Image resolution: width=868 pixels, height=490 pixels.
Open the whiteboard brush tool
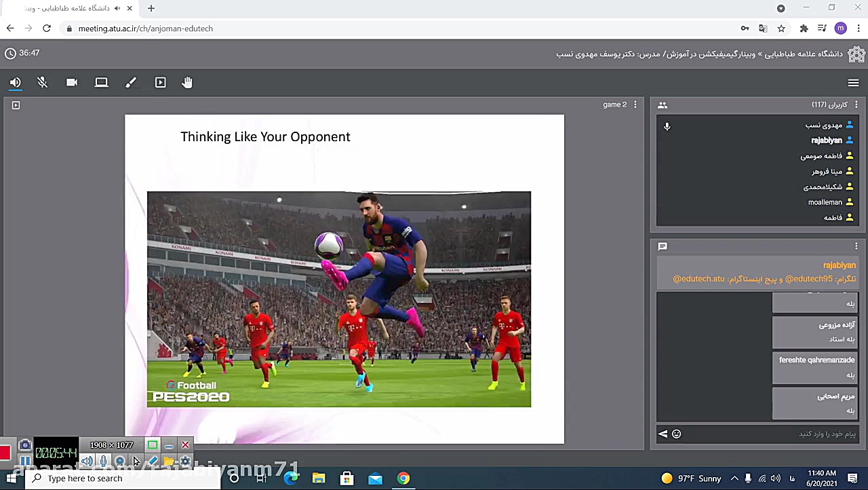tap(131, 82)
